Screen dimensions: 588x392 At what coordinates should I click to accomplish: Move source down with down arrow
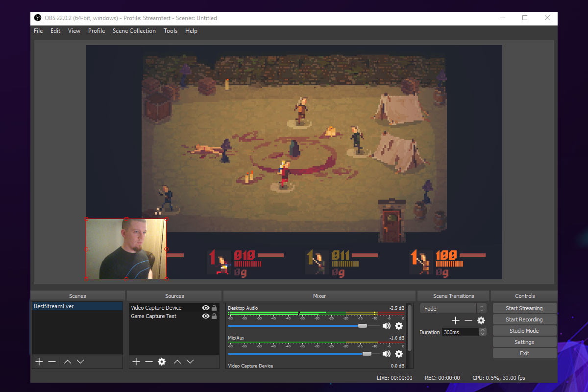click(x=190, y=362)
